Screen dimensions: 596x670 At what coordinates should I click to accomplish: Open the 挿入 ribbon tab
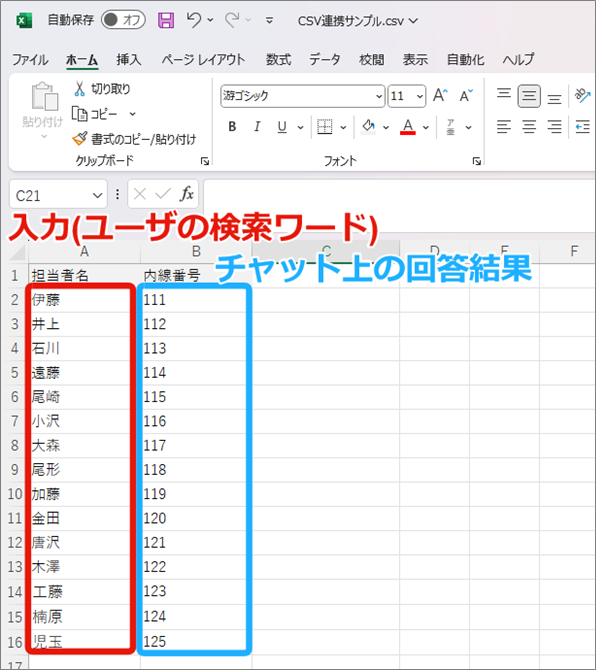click(129, 59)
